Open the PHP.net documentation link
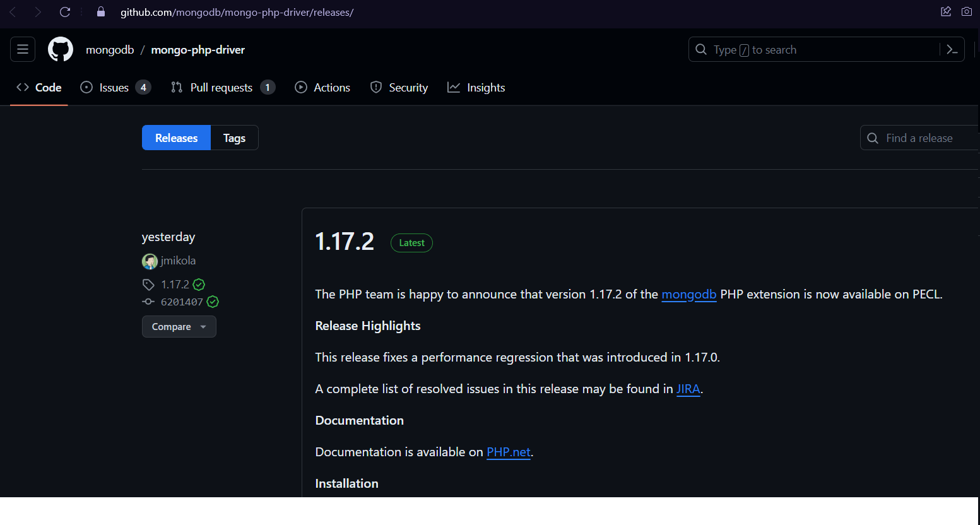Screen dimensions: 980x525 tap(509, 452)
